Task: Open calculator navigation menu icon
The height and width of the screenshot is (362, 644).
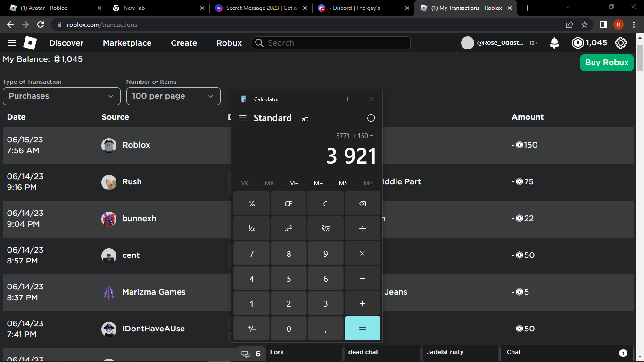Action: [x=243, y=118]
